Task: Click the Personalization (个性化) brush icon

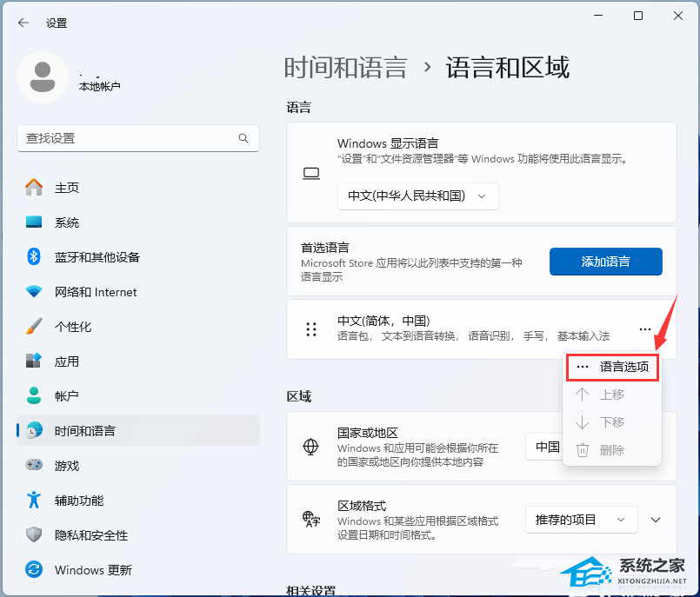Action: point(34,326)
